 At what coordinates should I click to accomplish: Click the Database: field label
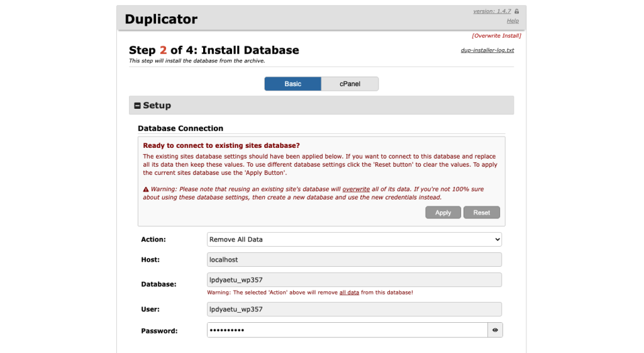[x=158, y=284]
